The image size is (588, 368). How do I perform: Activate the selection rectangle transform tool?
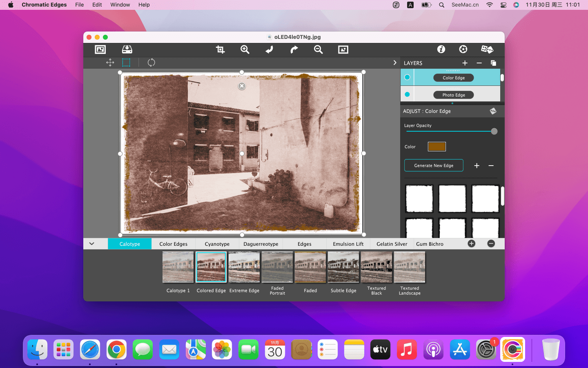tap(126, 63)
